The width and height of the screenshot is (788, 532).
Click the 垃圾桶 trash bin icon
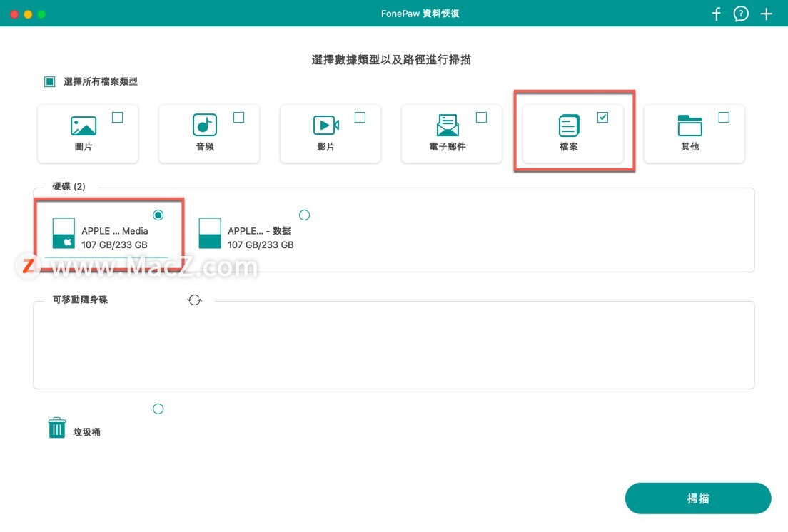click(x=57, y=428)
